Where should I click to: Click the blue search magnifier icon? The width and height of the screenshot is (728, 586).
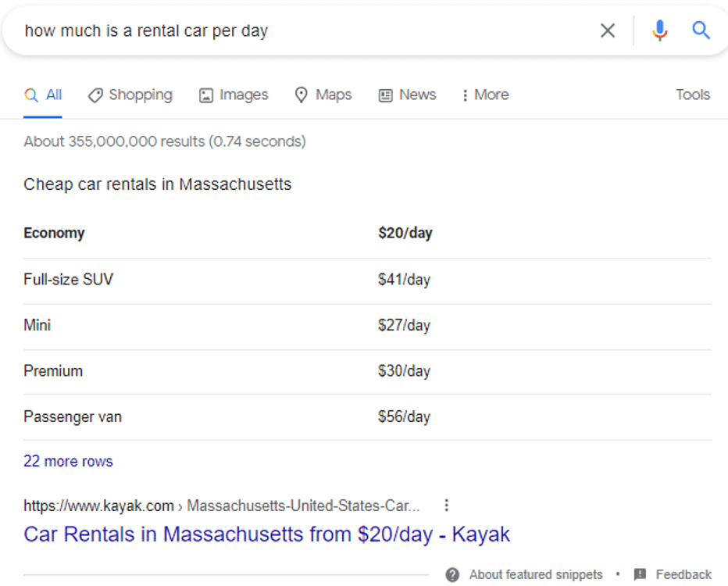click(x=701, y=30)
